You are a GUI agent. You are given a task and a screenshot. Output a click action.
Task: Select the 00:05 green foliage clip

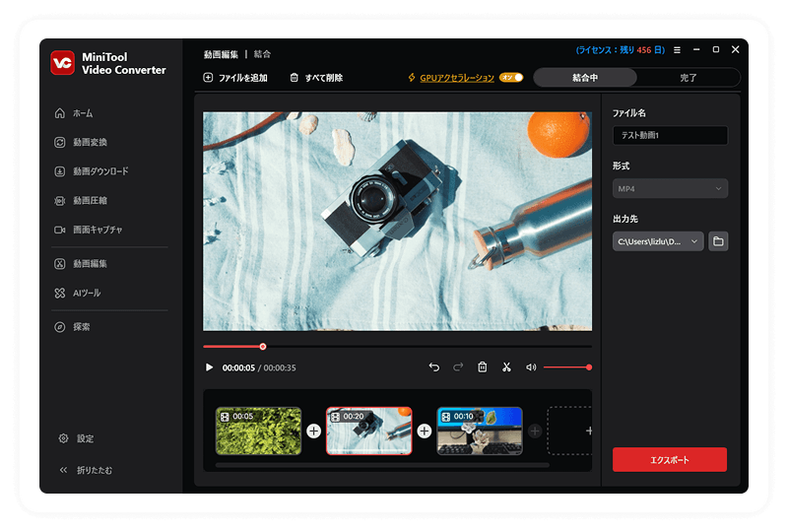click(258, 431)
